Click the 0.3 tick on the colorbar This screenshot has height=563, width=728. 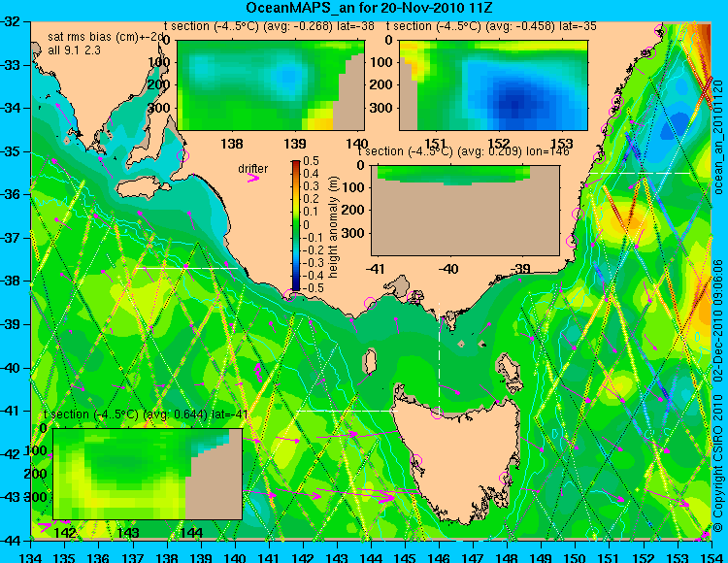311,186
